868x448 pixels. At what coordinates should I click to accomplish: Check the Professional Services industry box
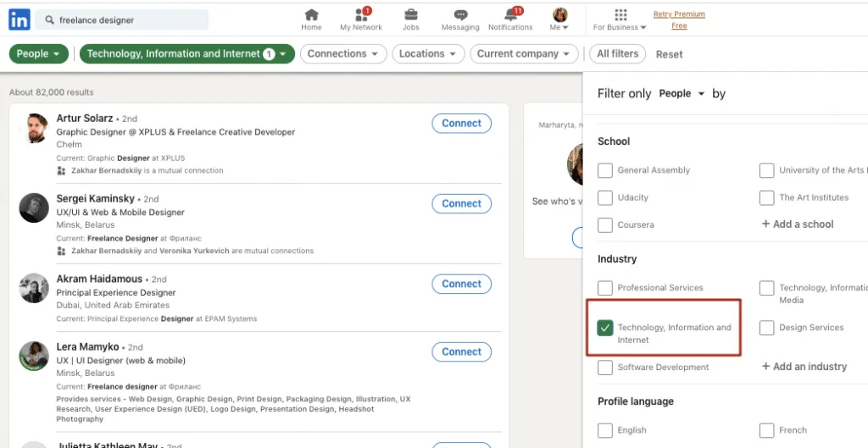(x=605, y=288)
